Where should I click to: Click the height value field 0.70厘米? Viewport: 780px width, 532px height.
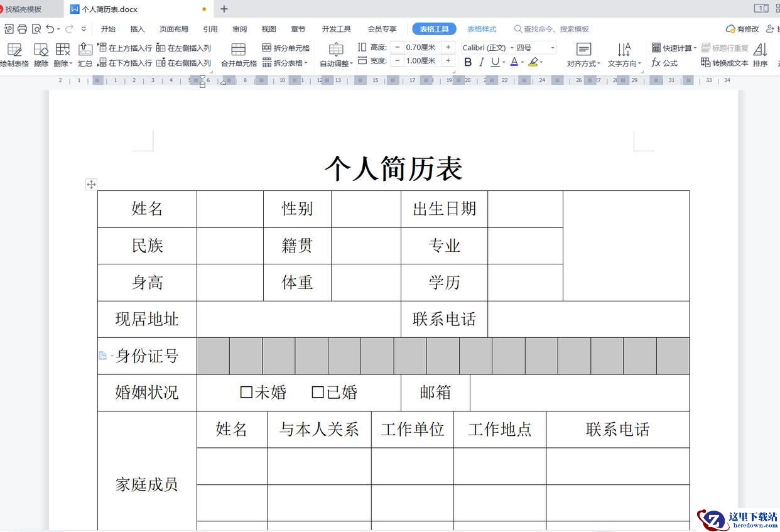(423, 47)
